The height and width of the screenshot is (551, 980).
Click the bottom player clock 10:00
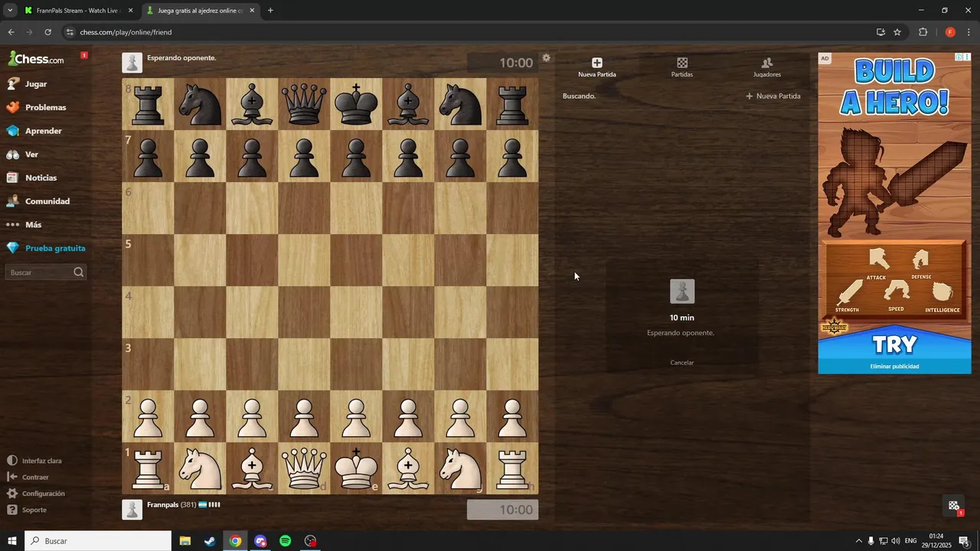pyautogui.click(x=502, y=510)
